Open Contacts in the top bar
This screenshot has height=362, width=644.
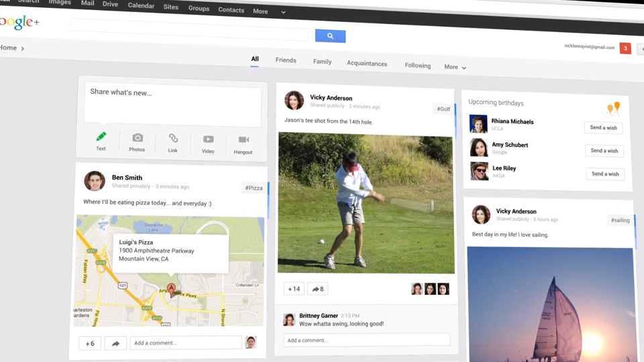(x=231, y=10)
